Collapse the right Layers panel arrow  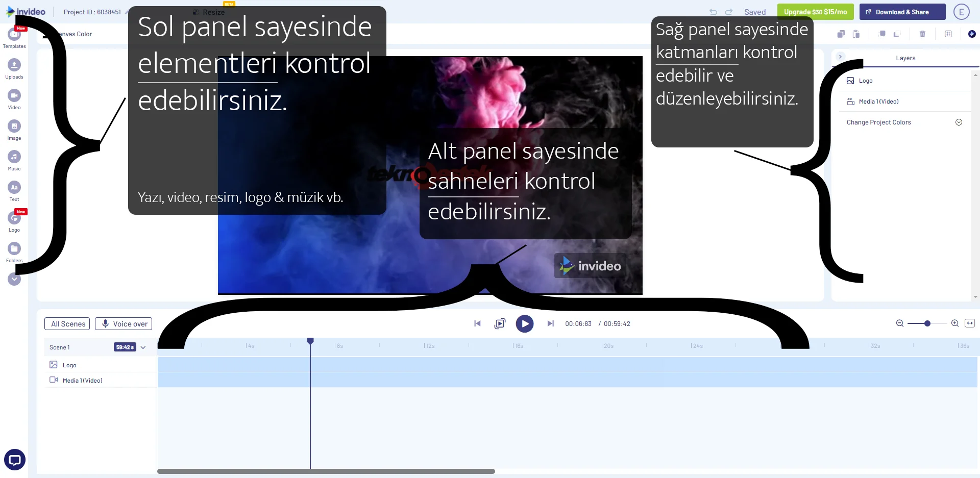[840, 57]
